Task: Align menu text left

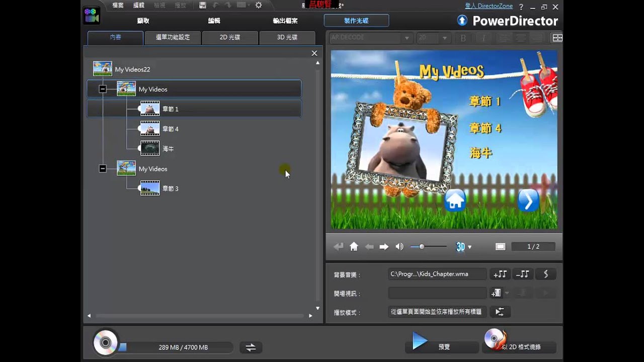Action: coord(503,38)
